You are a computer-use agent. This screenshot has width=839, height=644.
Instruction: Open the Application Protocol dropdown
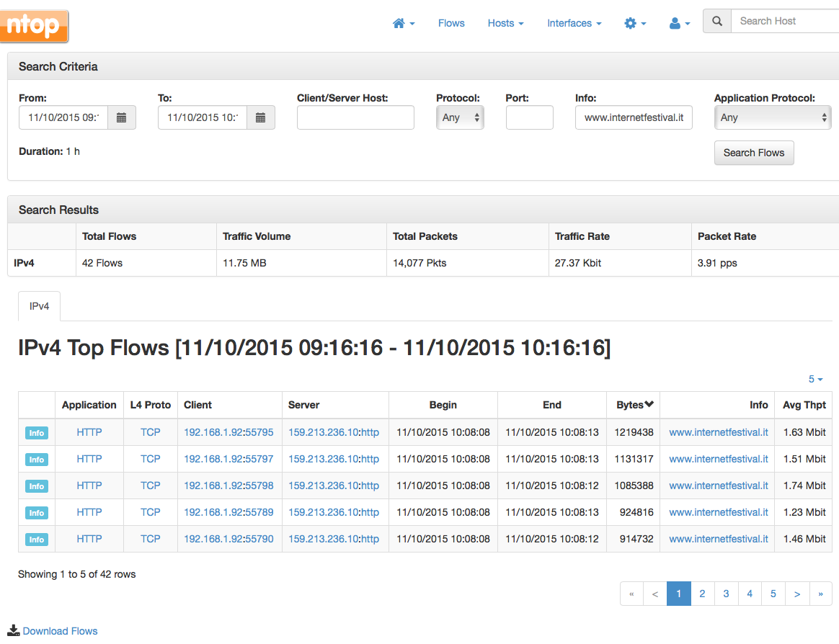[x=773, y=117]
